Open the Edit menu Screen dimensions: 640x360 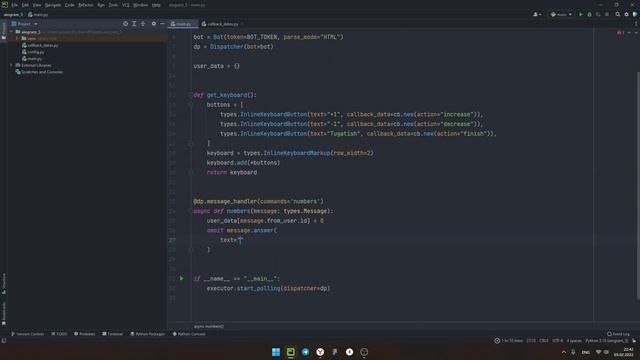[x=25, y=5]
